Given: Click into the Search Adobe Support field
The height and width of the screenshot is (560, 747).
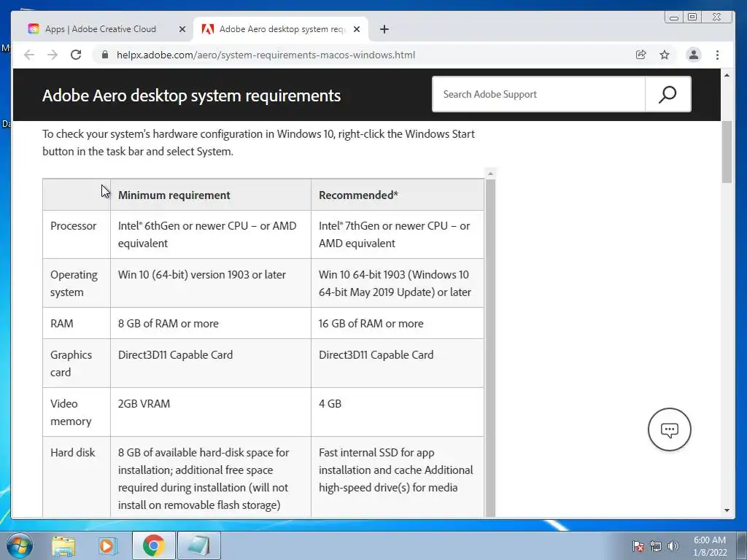Looking at the screenshot, I should tap(538, 94).
